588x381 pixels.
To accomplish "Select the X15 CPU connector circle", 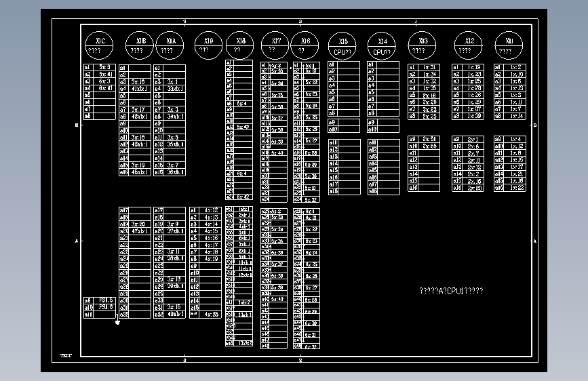I will [342, 46].
